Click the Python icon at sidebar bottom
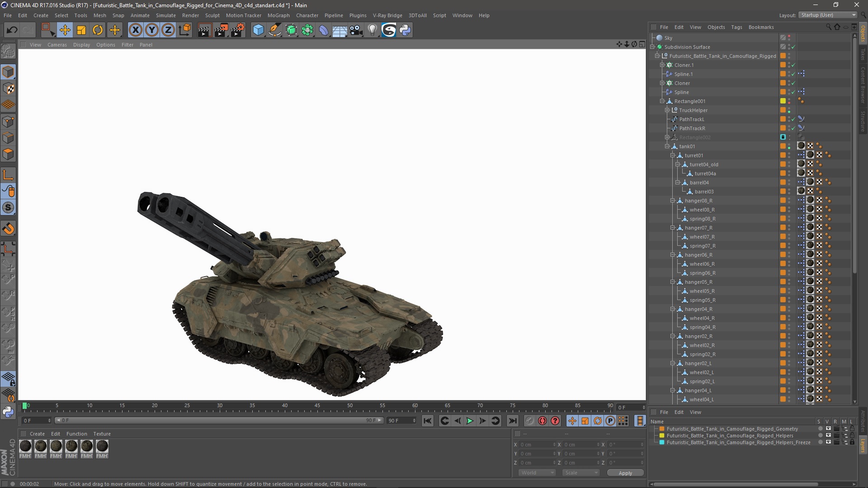868x488 pixels. point(8,412)
